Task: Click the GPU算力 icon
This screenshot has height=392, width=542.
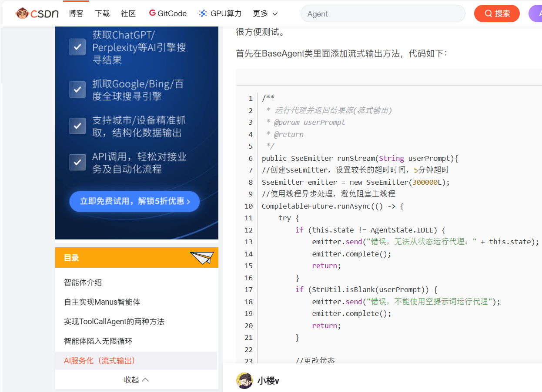Action: coord(202,13)
